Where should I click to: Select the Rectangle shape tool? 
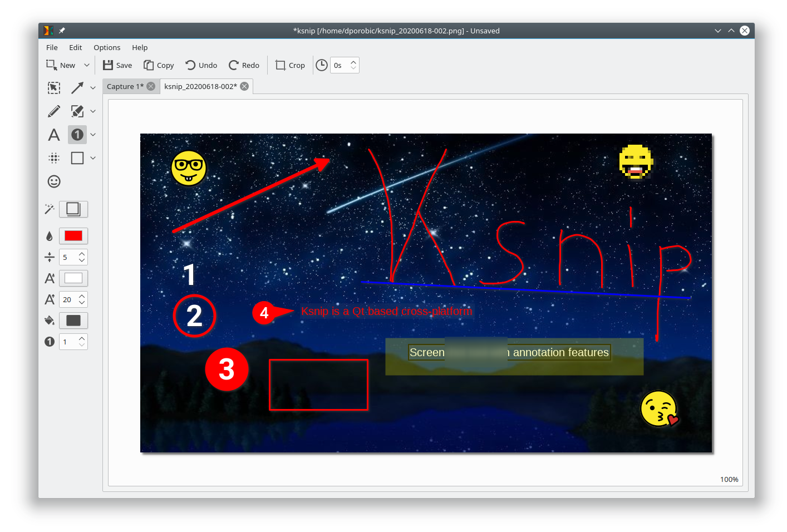[77, 158]
